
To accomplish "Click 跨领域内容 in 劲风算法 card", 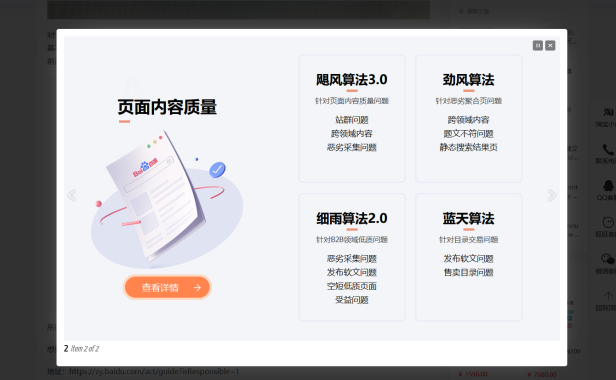I will pyautogui.click(x=468, y=120).
